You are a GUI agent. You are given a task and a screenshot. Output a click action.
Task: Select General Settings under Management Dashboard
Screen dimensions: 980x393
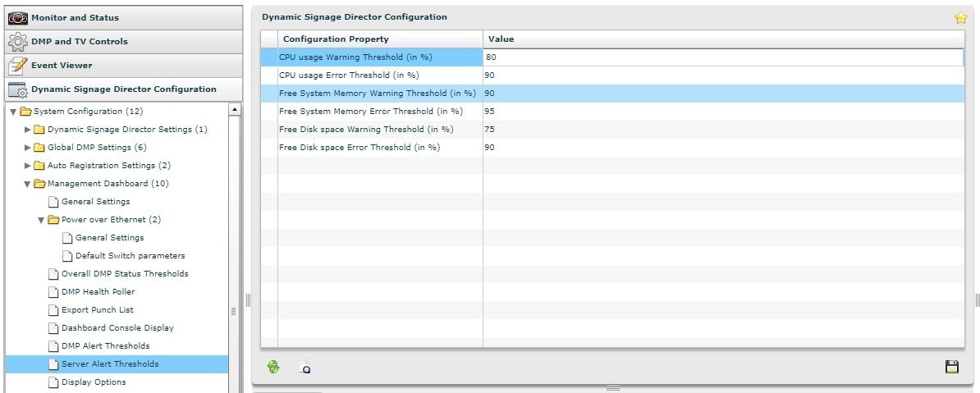coord(96,202)
